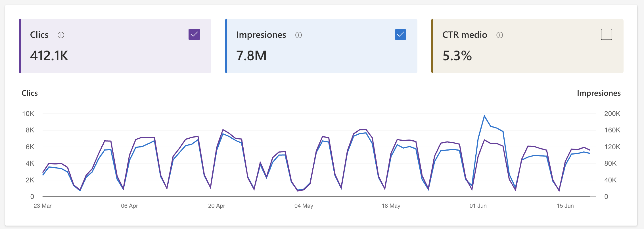The width and height of the screenshot is (644, 229).
Task: Click the 200K right axis label
Action: click(612, 114)
